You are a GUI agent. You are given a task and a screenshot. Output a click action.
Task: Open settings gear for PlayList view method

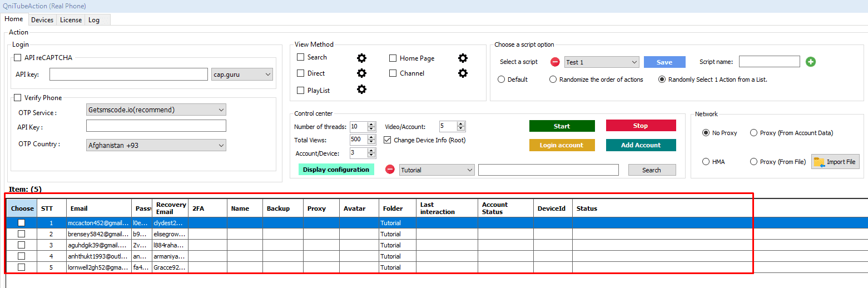click(x=361, y=90)
